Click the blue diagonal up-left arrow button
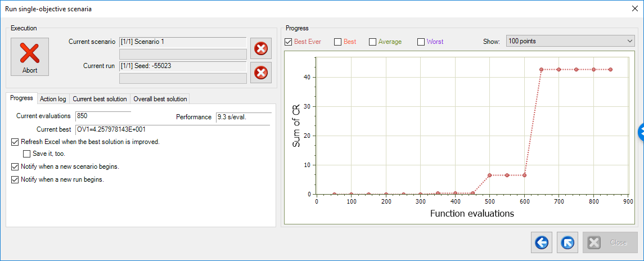This screenshot has height=261, width=644. click(x=568, y=242)
